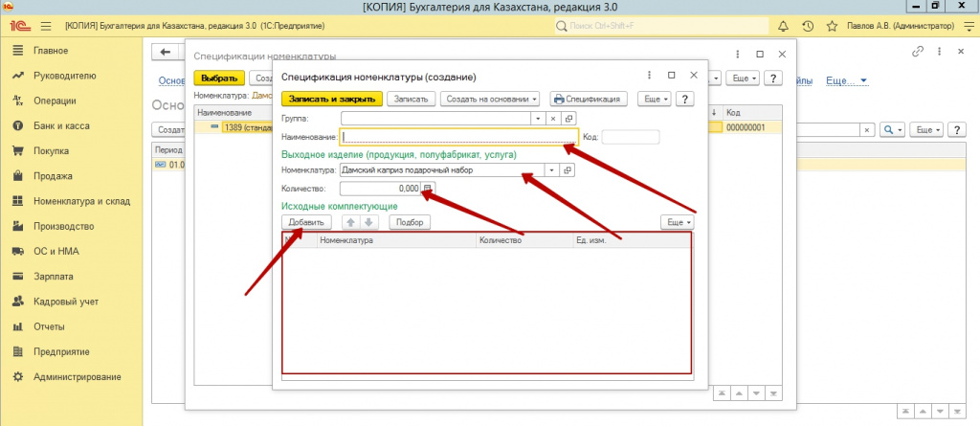Click the Добавить button
This screenshot has height=426, width=980.
click(x=306, y=222)
